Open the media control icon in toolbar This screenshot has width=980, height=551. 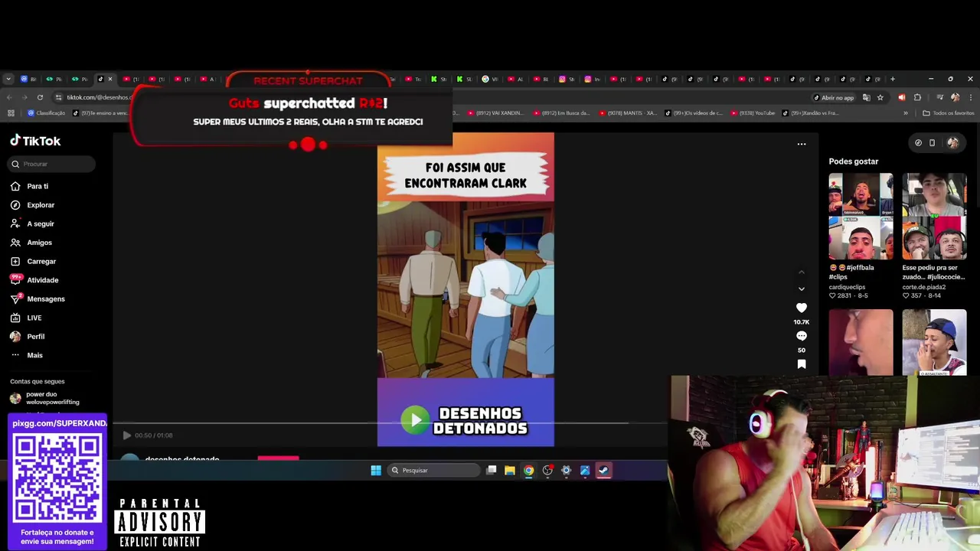pos(939,97)
